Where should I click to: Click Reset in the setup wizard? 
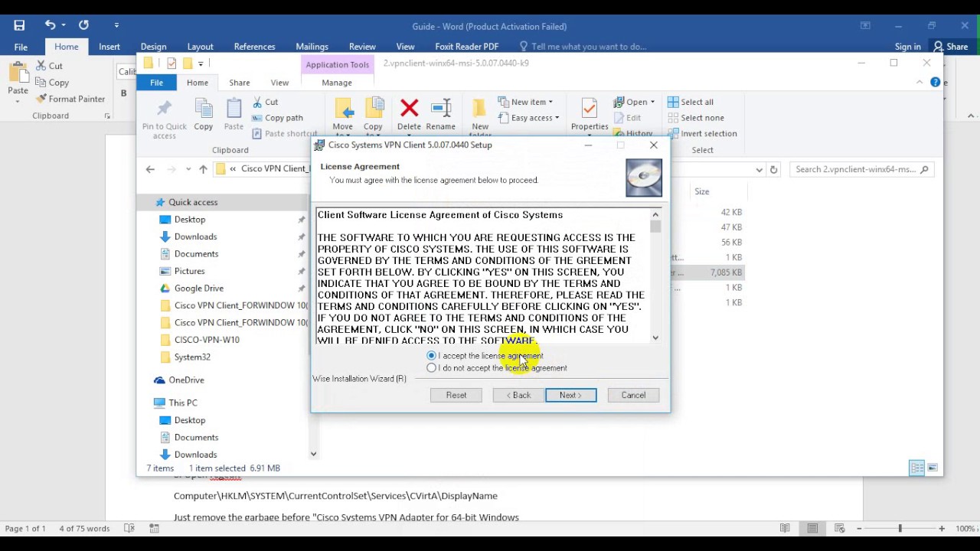coord(456,395)
